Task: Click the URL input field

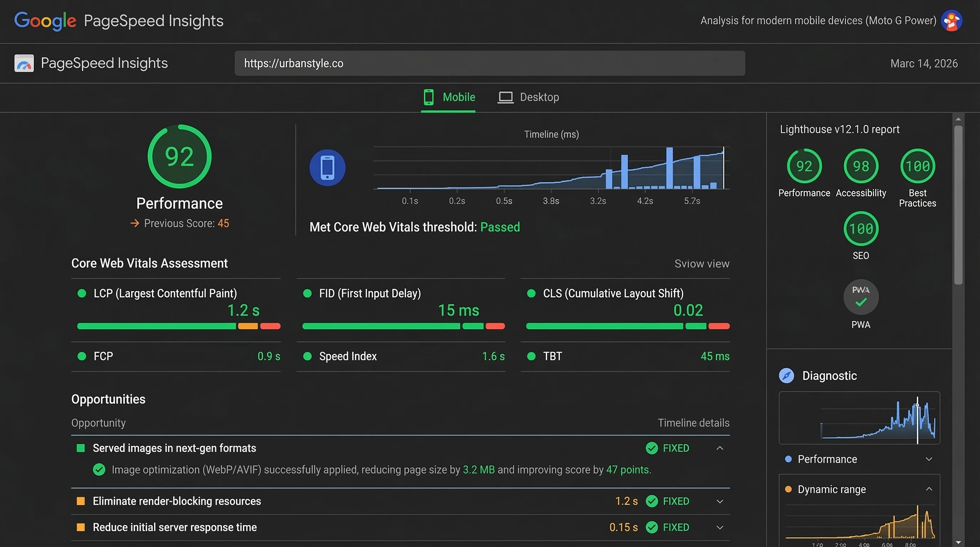Action: [x=489, y=63]
